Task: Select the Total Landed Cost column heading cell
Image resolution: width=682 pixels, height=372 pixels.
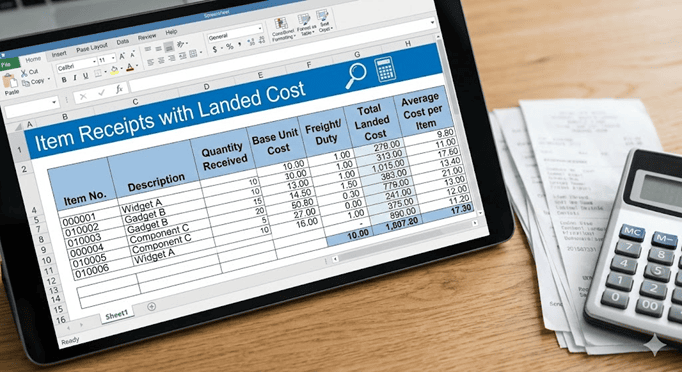Action: [x=372, y=123]
